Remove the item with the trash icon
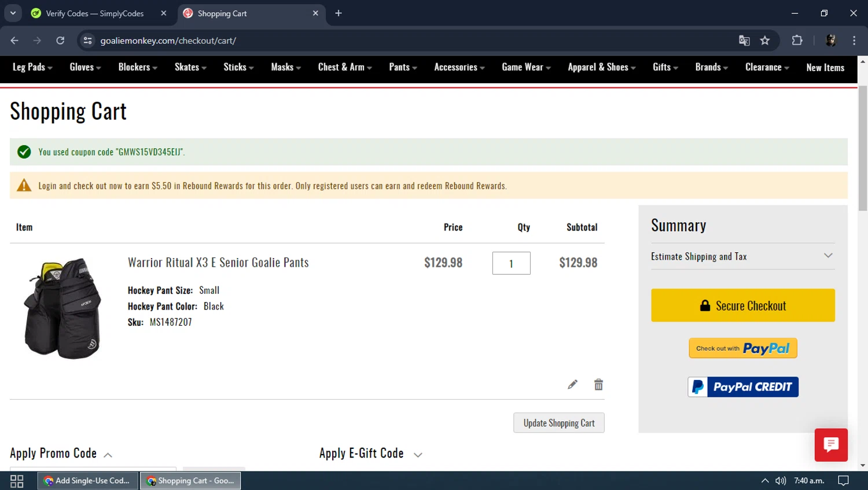Viewport: 868px width, 490px height. [598, 385]
